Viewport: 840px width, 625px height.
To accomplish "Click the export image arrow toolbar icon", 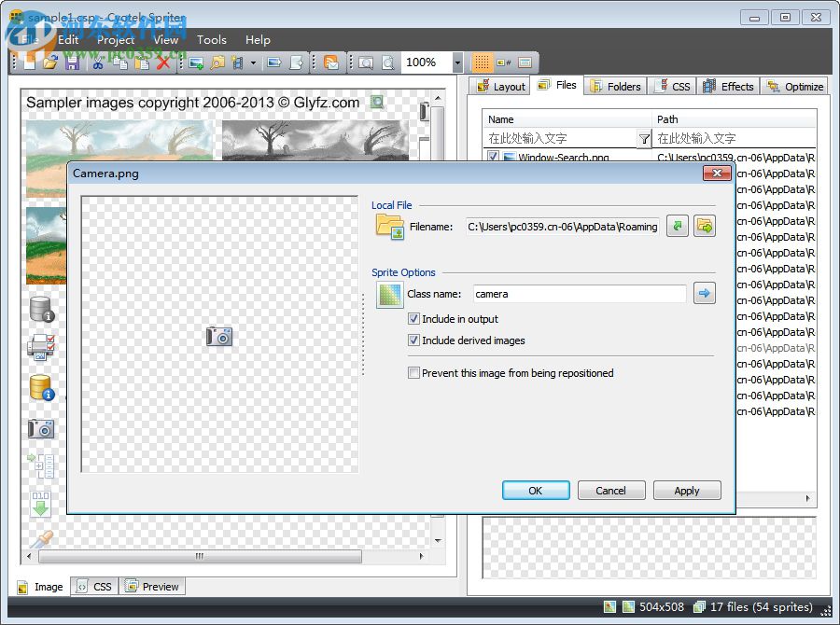I will (x=274, y=62).
